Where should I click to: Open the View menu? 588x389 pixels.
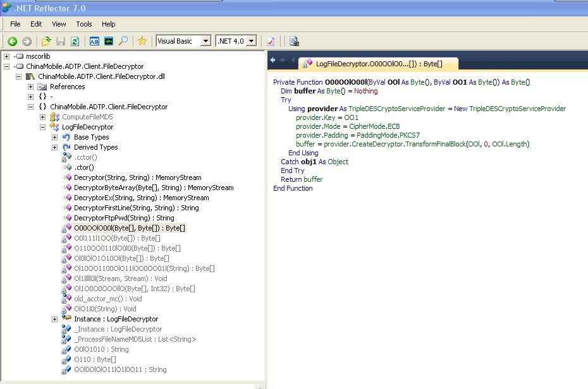(59, 24)
